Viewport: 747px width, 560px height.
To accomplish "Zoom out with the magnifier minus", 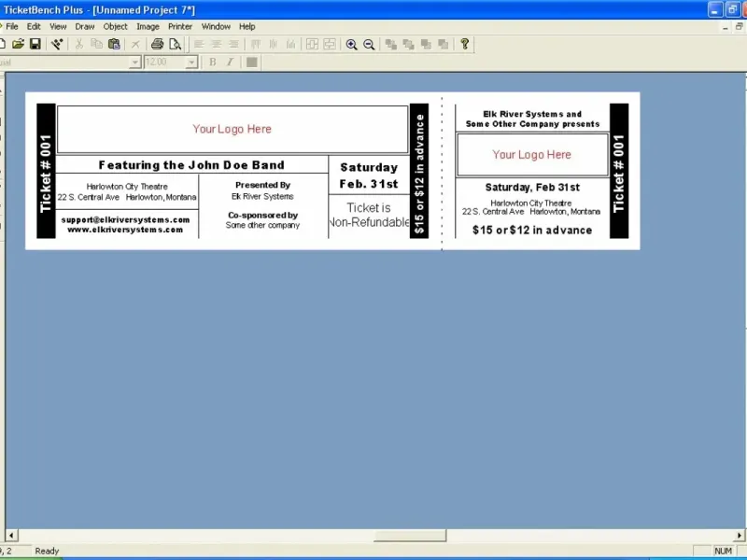I will [x=369, y=44].
